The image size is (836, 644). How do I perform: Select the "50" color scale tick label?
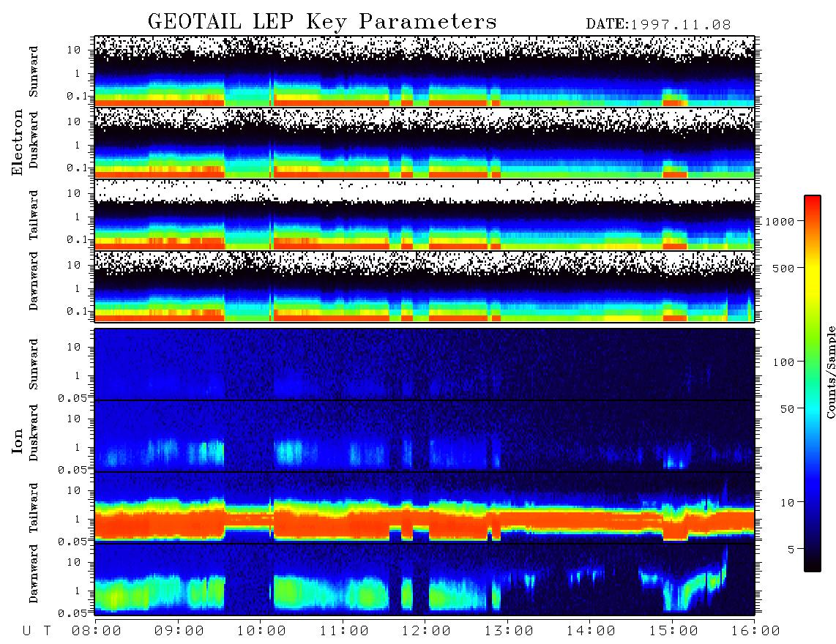pyautogui.click(x=788, y=409)
